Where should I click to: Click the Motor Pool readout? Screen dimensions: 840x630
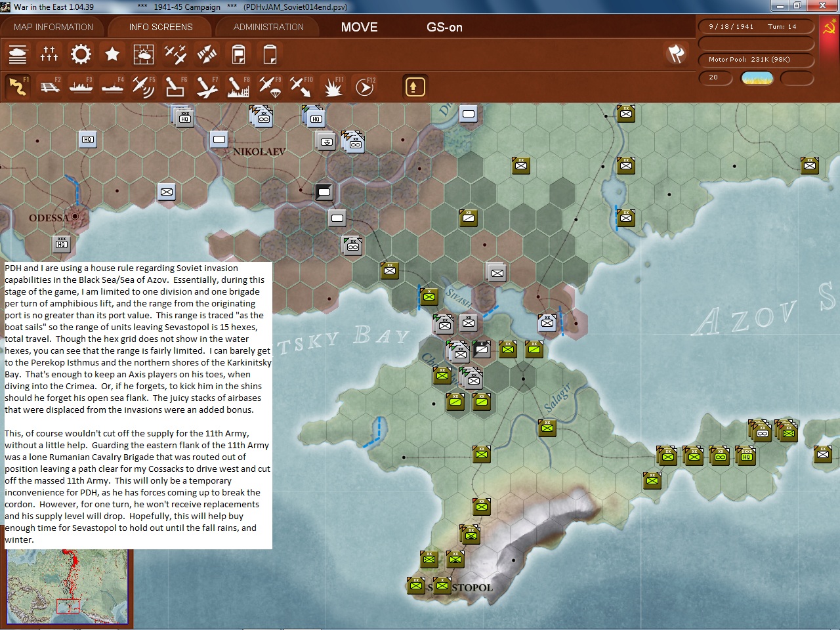[x=756, y=60]
